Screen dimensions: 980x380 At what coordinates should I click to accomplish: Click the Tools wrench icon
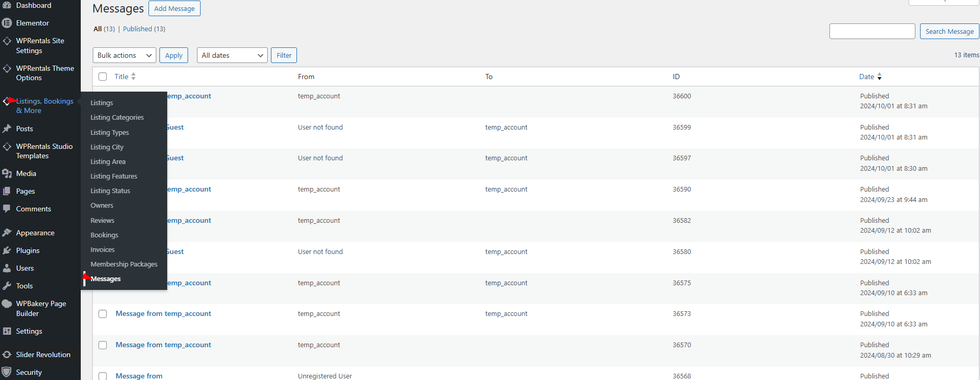pyautogui.click(x=7, y=286)
